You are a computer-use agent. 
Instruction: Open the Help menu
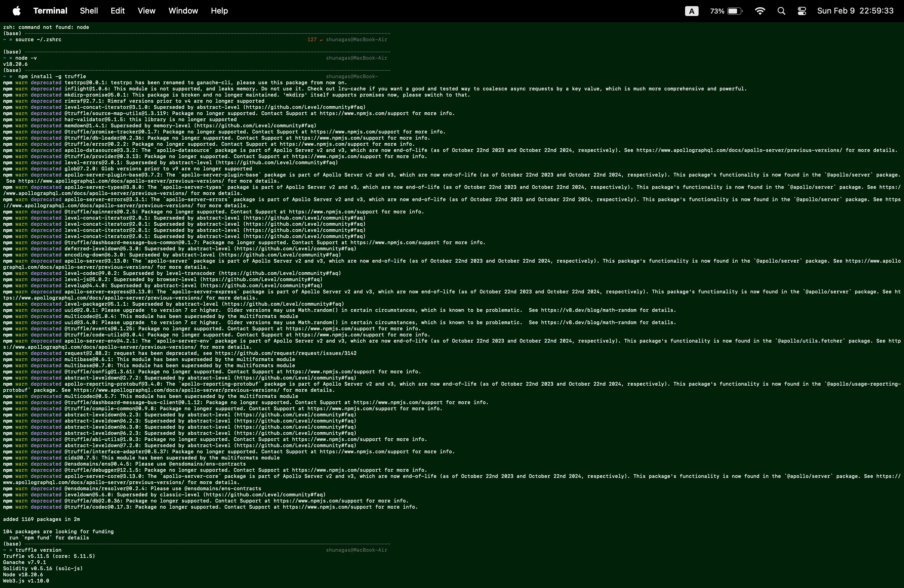click(219, 11)
